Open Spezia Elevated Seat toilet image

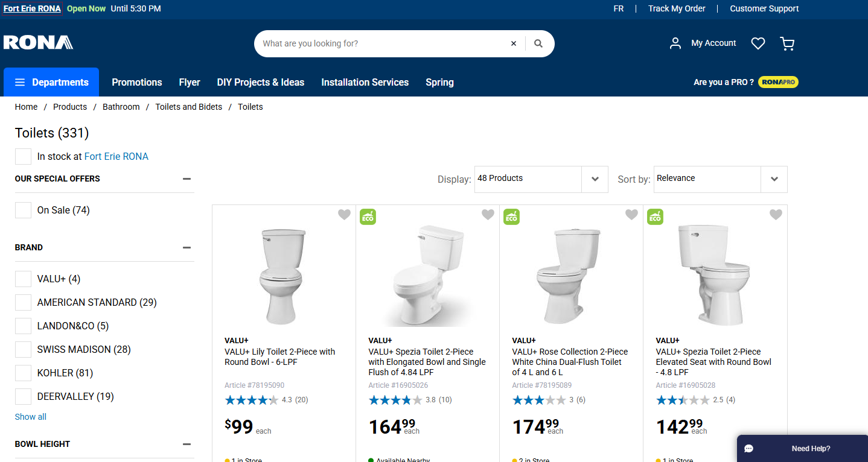(x=713, y=276)
